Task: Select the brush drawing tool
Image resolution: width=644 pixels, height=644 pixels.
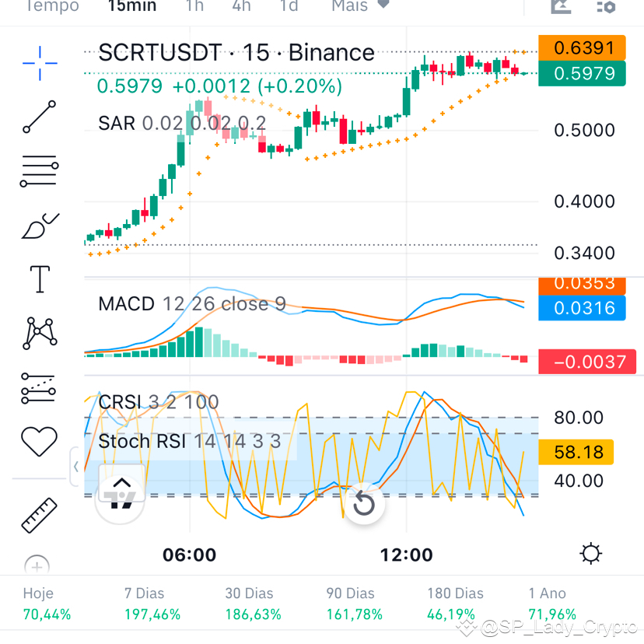Action: coord(39,226)
